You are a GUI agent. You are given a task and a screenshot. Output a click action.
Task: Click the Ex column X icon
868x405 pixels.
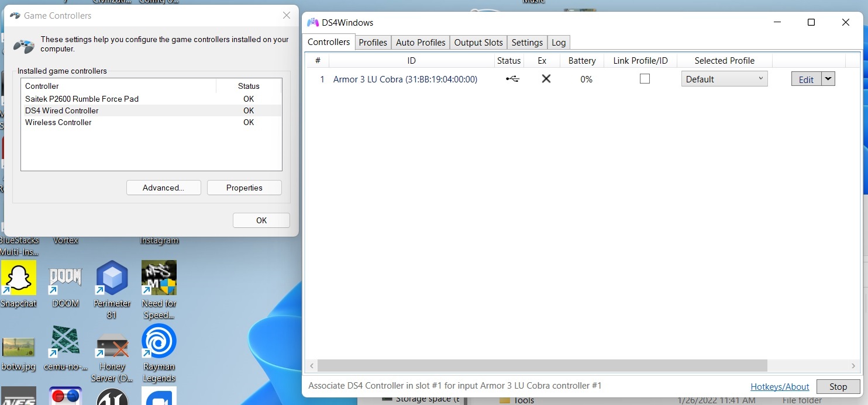click(546, 79)
